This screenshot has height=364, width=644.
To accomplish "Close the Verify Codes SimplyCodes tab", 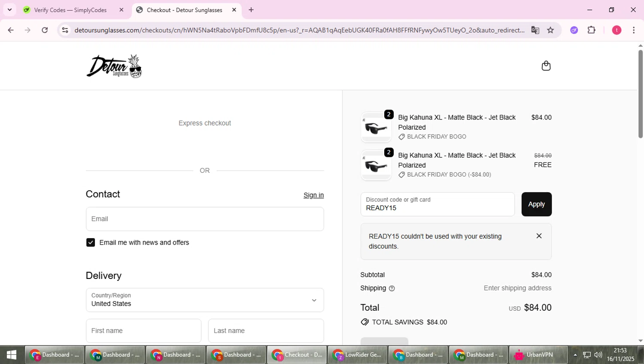I will (x=122, y=10).
